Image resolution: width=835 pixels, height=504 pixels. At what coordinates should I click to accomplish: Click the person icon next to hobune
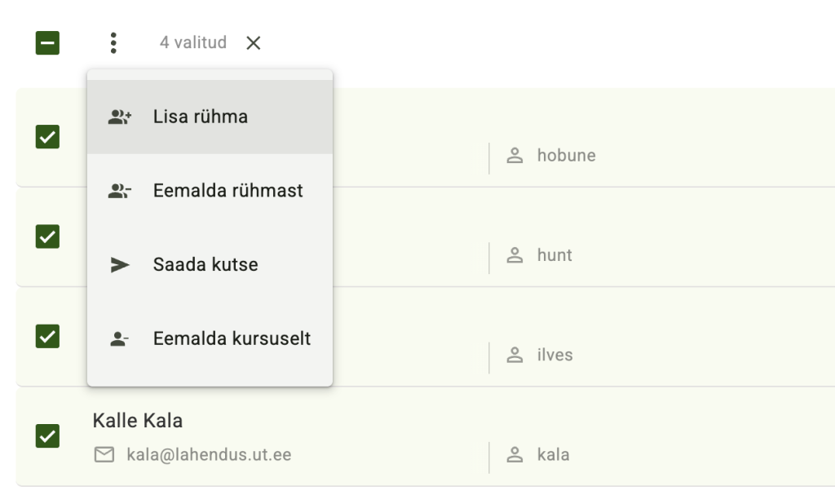click(515, 155)
